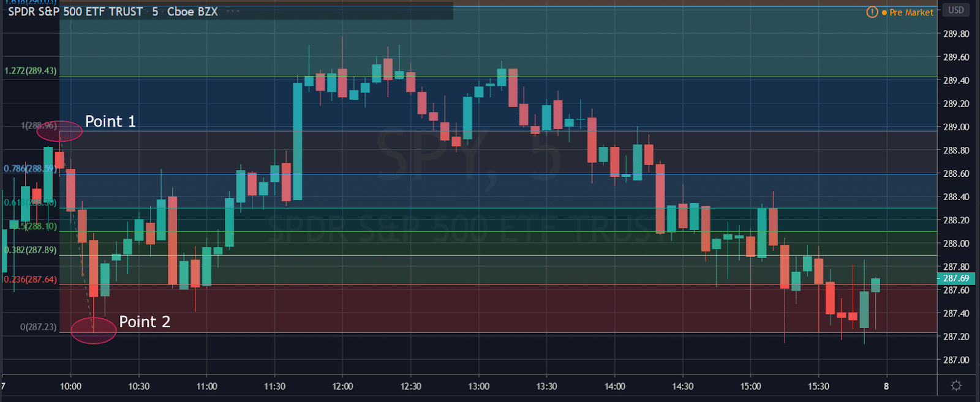
Task: Click 289.40 on the price axis
Action: (x=956, y=81)
